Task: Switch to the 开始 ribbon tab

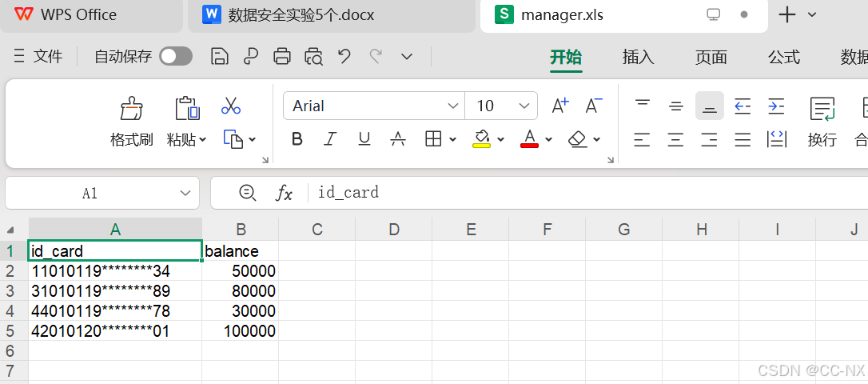Action: 566,57
